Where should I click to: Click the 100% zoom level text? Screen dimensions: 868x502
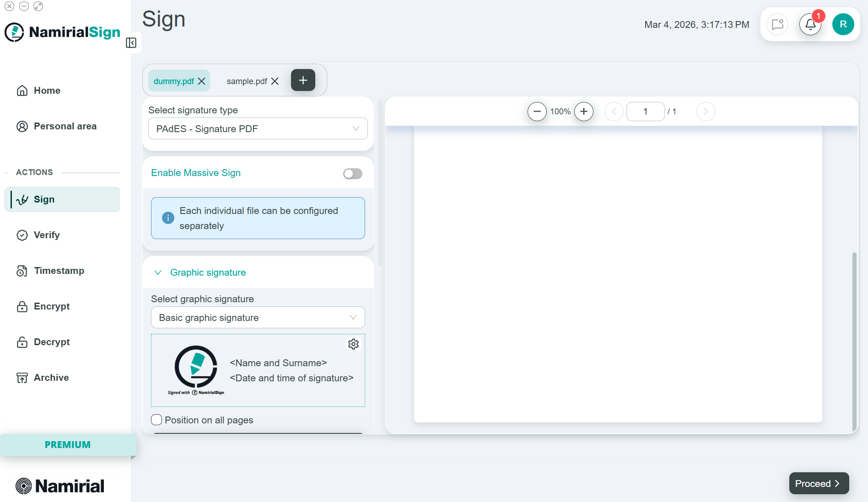pos(560,112)
